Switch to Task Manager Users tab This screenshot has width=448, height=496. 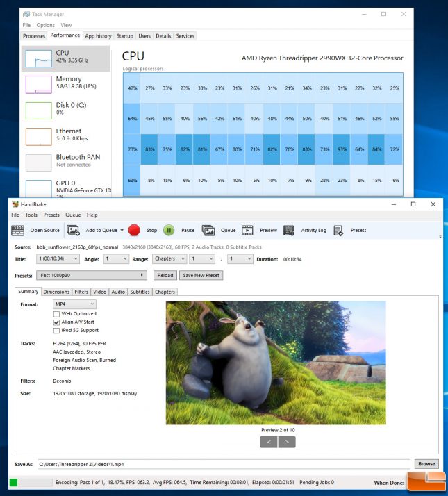[144, 36]
